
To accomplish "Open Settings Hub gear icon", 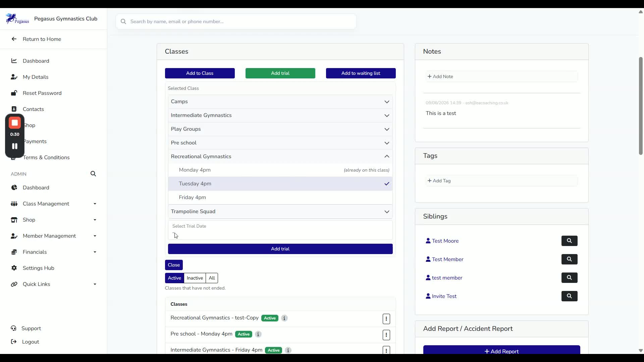I will [14, 268].
